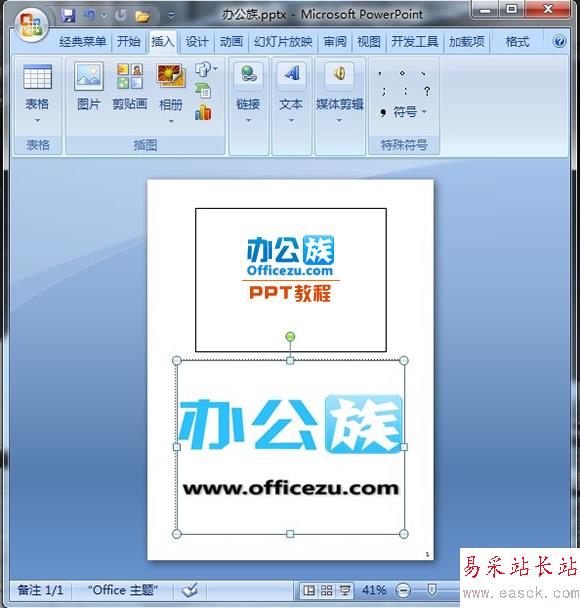Image resolution: width=580 pixels, height=608 pixels.
Task: Open the undo history dropdown arrow
Action: pos(104,16)
